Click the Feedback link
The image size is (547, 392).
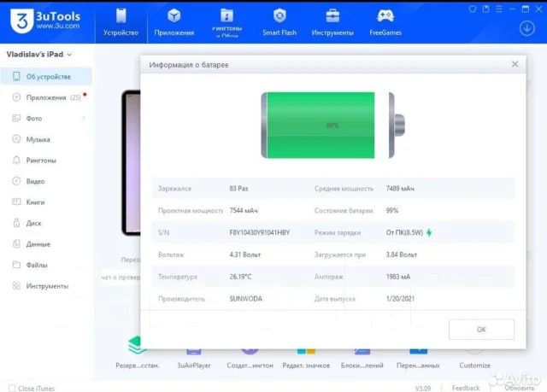pos(466,388)
